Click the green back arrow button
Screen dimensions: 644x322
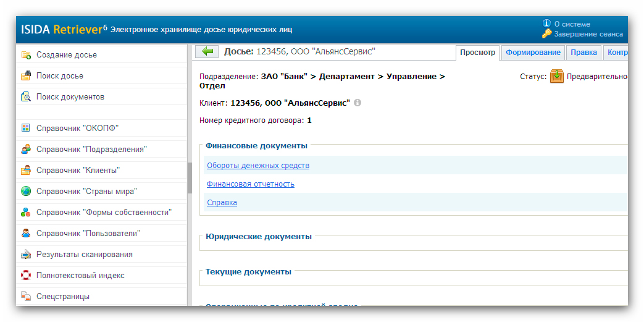(207, 52)
